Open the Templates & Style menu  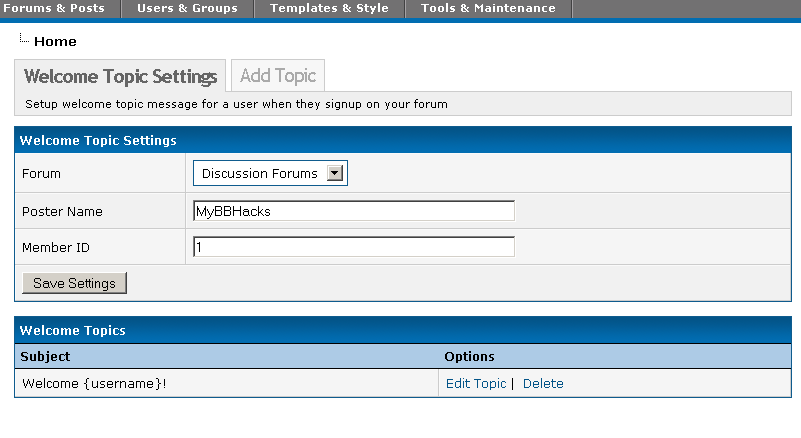point(329,9)
